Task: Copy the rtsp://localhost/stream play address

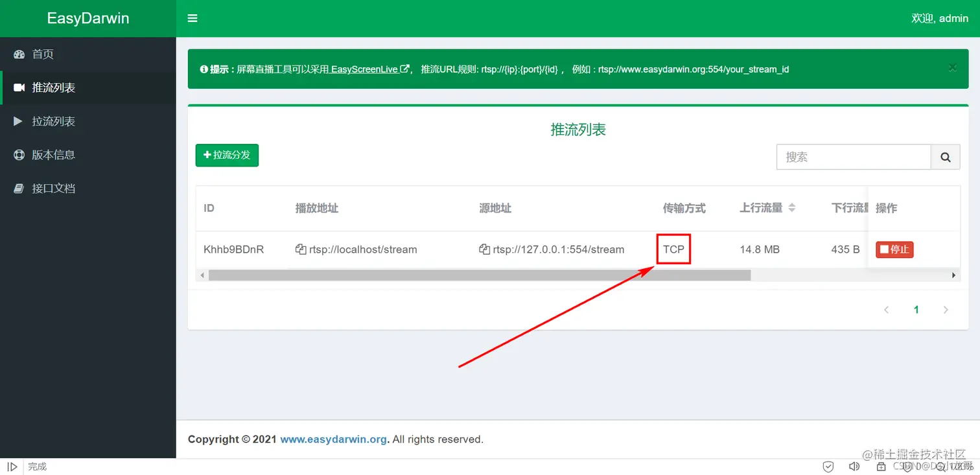Action: click(x=301, y=249)
